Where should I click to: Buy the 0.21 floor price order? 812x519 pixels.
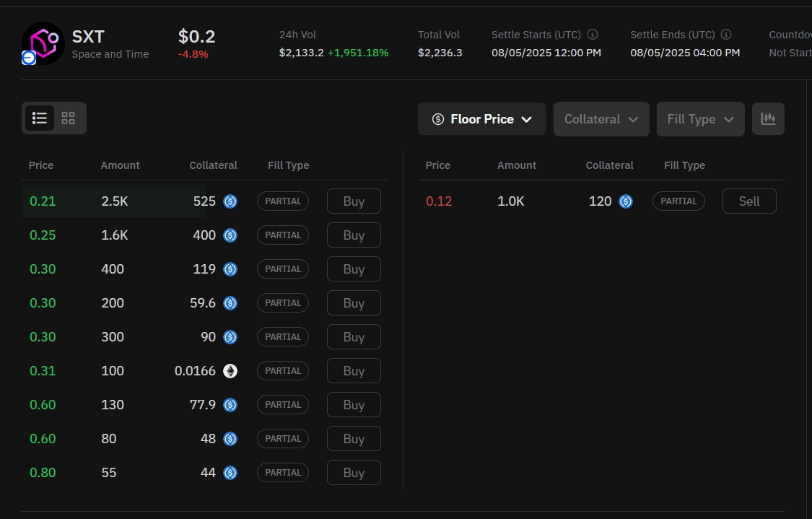point(354,201)
